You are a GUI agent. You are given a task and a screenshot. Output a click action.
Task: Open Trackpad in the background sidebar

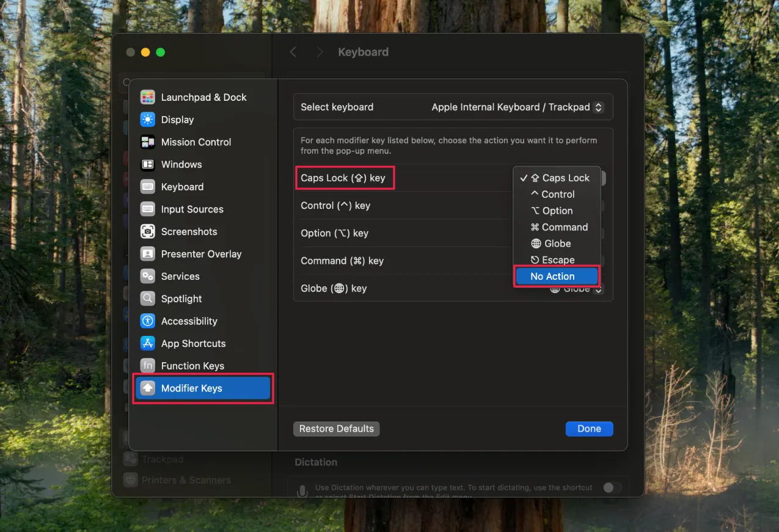tap(163, 459)
